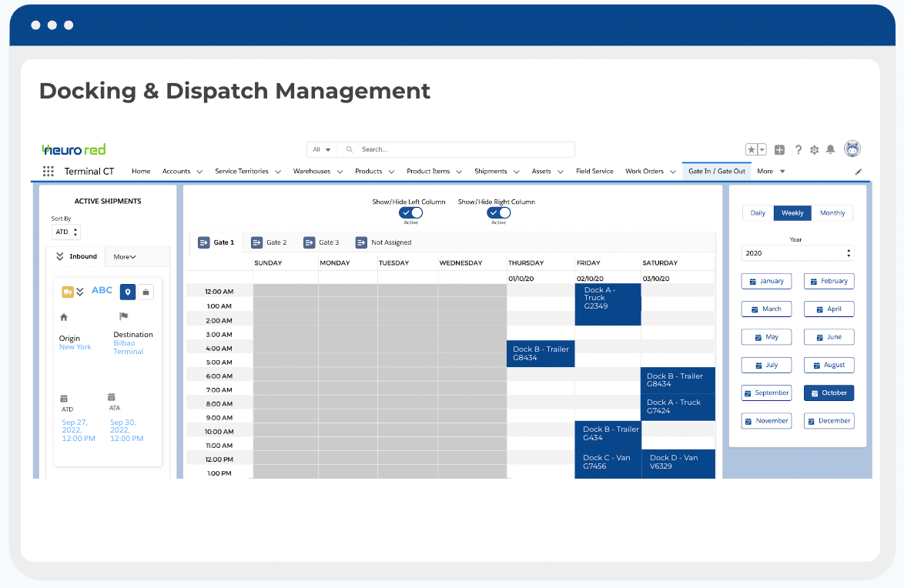Click the pencil edit icon near the navigation bar
Image resolution: width=904 pixels, height=588 pixels.
click(859, 172)
